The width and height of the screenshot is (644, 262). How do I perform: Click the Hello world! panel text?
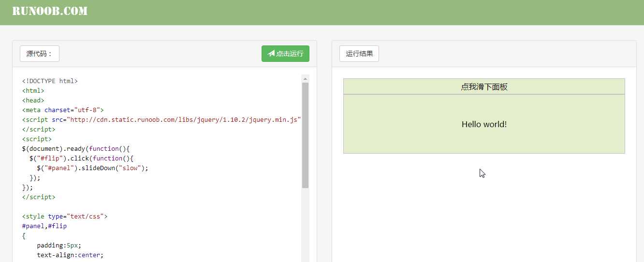click(x=484, y=124)
